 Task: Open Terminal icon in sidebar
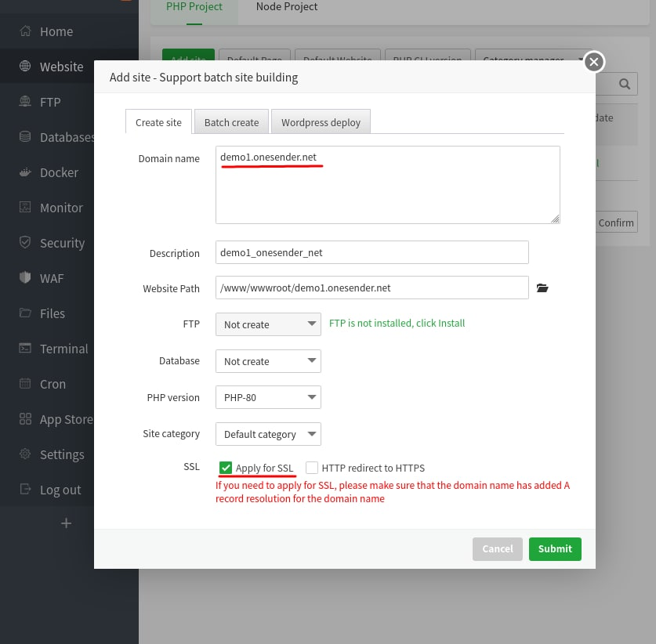click(x=25, y=348)
